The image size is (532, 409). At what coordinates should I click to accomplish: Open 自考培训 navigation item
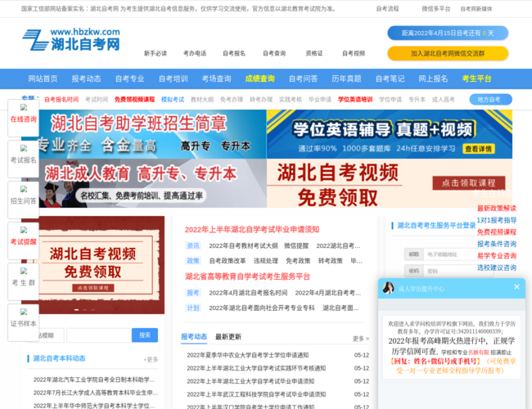(173, 79)
